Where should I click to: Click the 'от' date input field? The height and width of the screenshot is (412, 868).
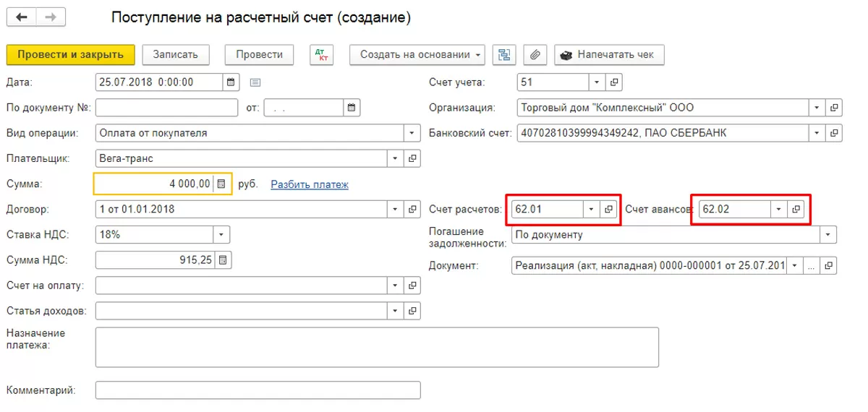coord(304,108)
